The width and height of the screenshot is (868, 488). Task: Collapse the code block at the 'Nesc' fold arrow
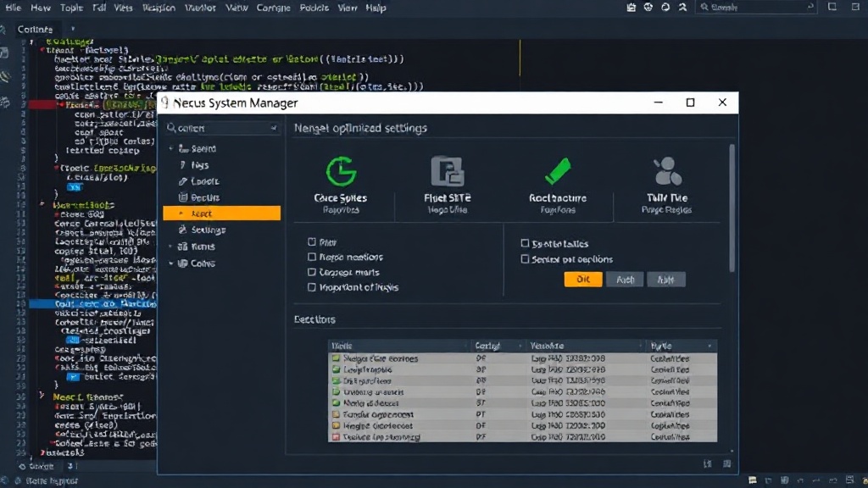coord(42,396)
